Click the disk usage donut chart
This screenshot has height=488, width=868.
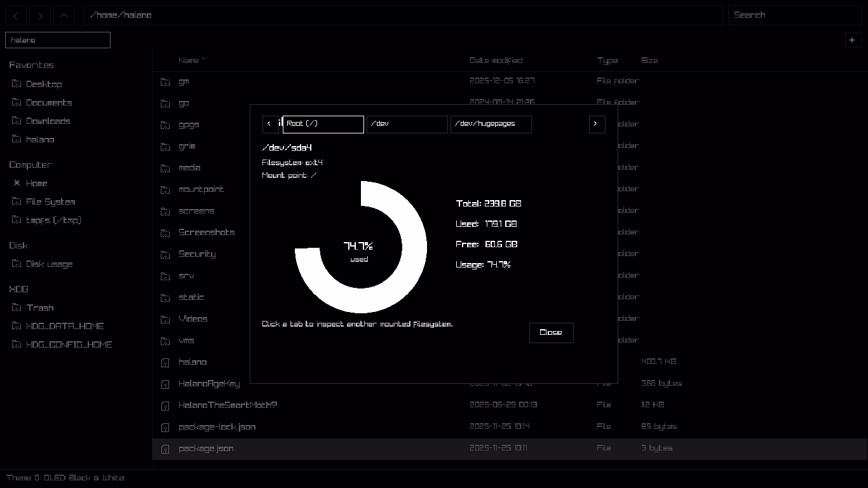(x=361, y=247)
